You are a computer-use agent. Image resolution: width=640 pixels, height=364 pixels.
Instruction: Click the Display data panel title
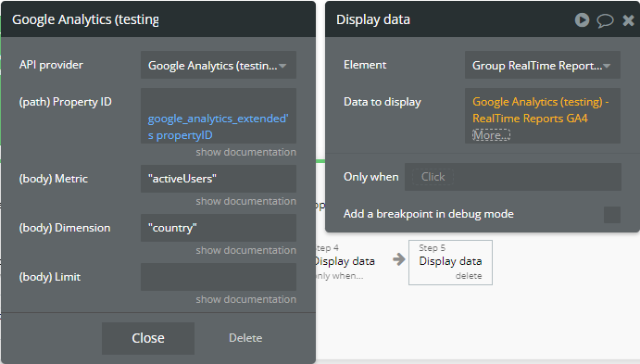(373, 19)
